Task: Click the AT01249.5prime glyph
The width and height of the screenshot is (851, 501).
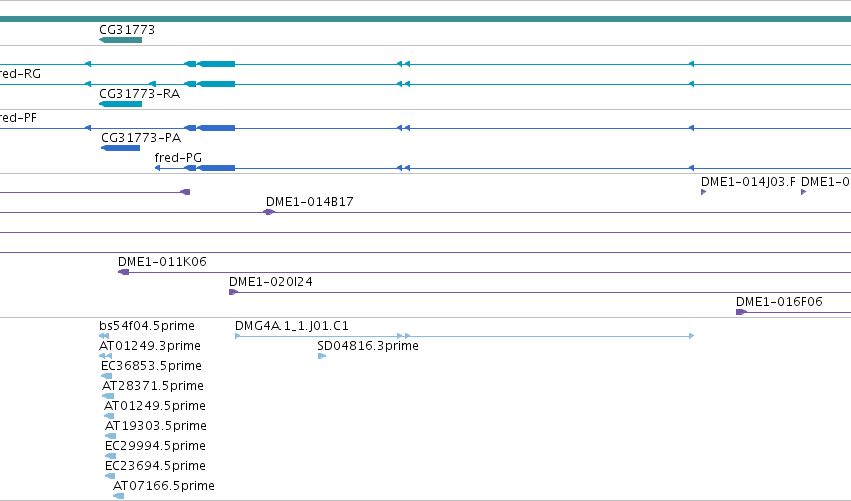Action: [109, 416]
